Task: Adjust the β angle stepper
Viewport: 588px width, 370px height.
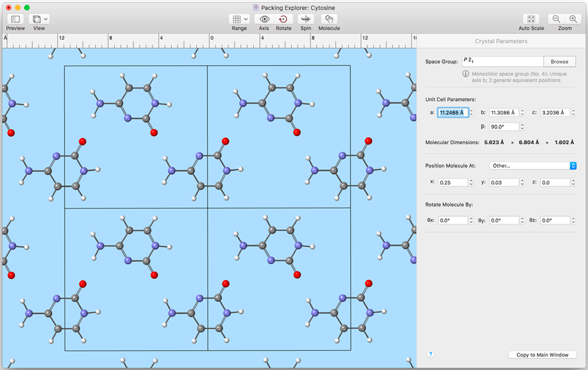Action: click(x=522, y=127)
